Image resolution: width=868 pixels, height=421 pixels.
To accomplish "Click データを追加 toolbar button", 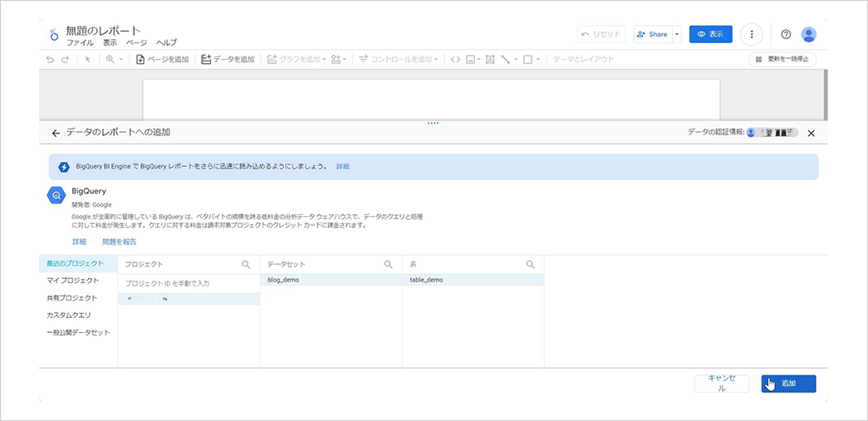I will [228, 59].
